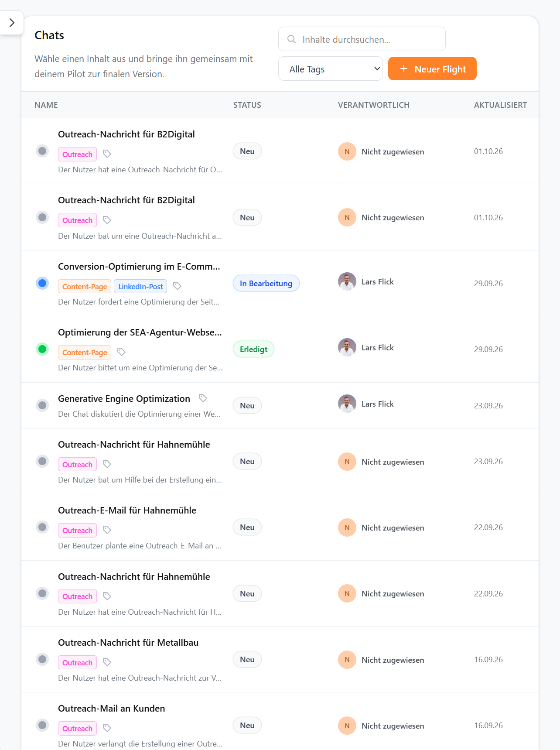Screen dimensions: 560x750
Task: Click green status dot of SEA-Agentur row
Action: click(42, 349)
